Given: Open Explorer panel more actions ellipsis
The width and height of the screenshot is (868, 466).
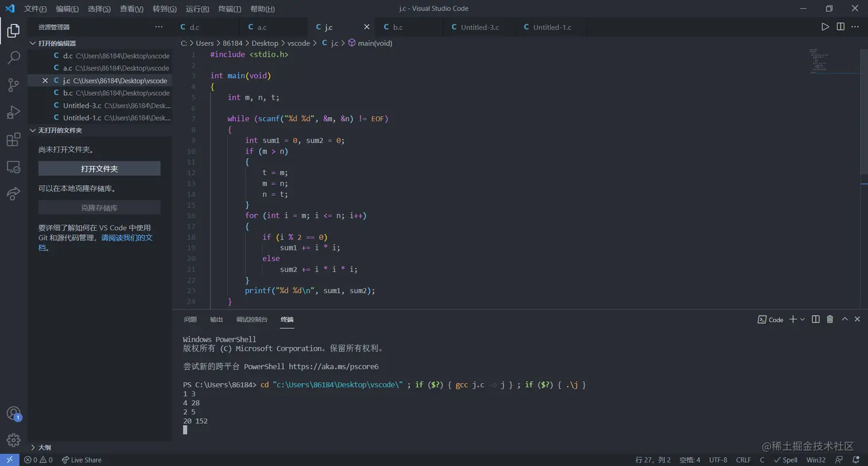Looking at the screenshot, I should pos(159,27).
